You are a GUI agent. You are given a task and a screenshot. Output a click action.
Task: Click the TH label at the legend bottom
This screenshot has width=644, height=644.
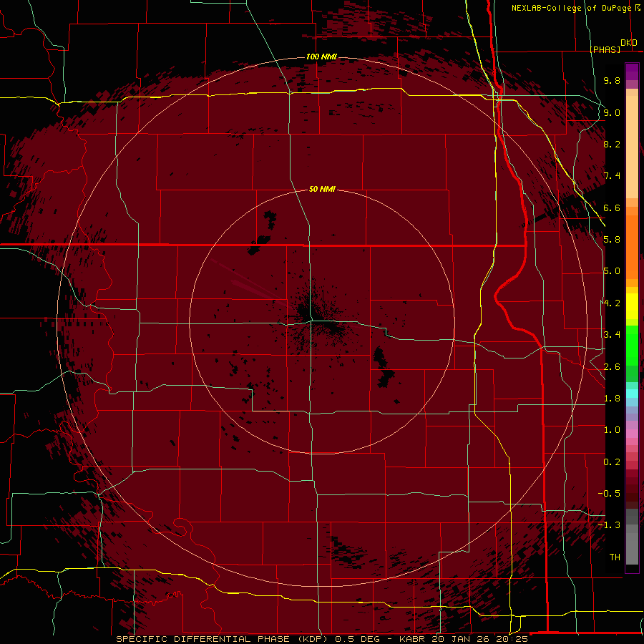tap(615, 557)
